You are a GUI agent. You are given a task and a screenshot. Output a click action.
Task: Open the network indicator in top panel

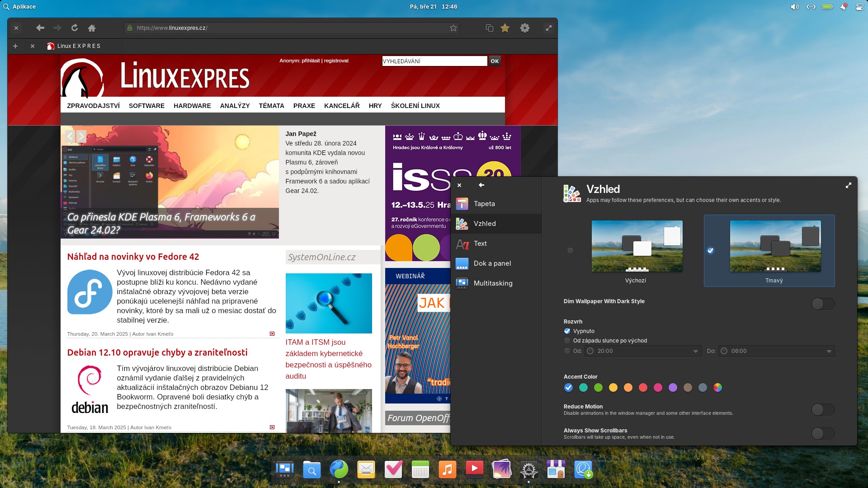[811, 7]
